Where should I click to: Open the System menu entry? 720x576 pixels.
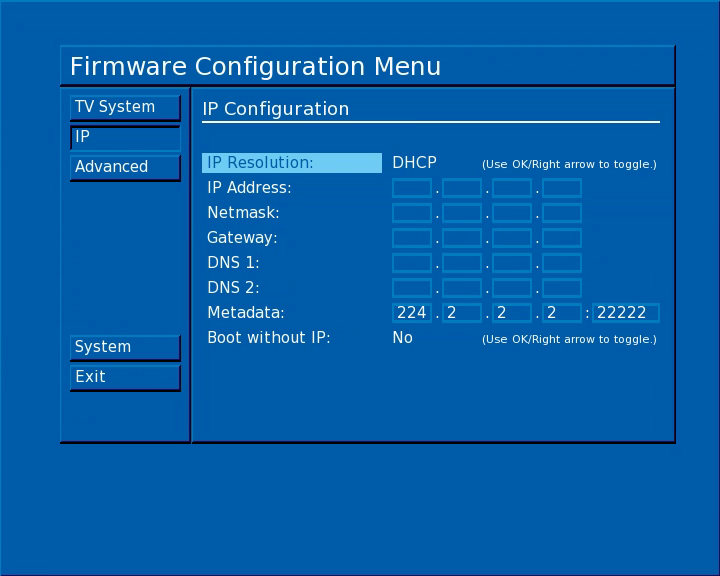point(125,348)
